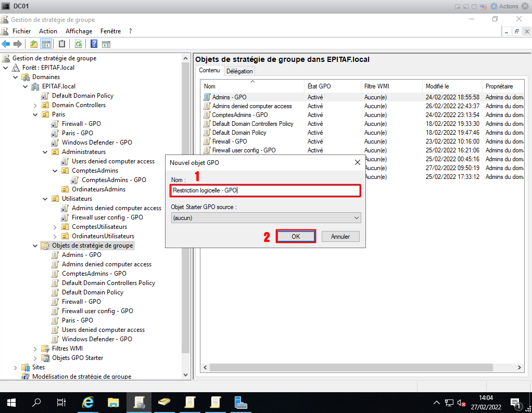This screenshot has width=532, height=413.
Task: Select Default Domain Policy under EPITAF.local
Action: pyautogui.click(x=82, y=96)
